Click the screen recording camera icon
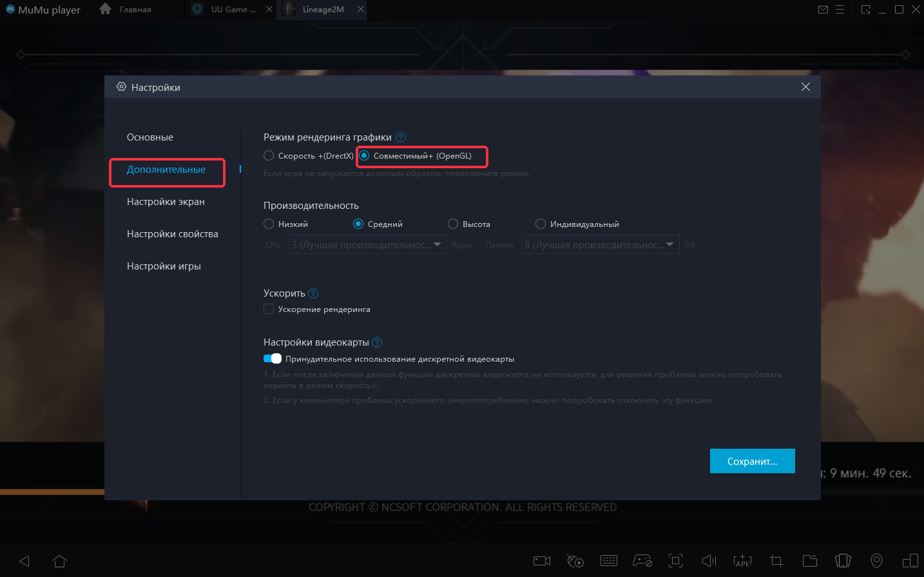 542,561
